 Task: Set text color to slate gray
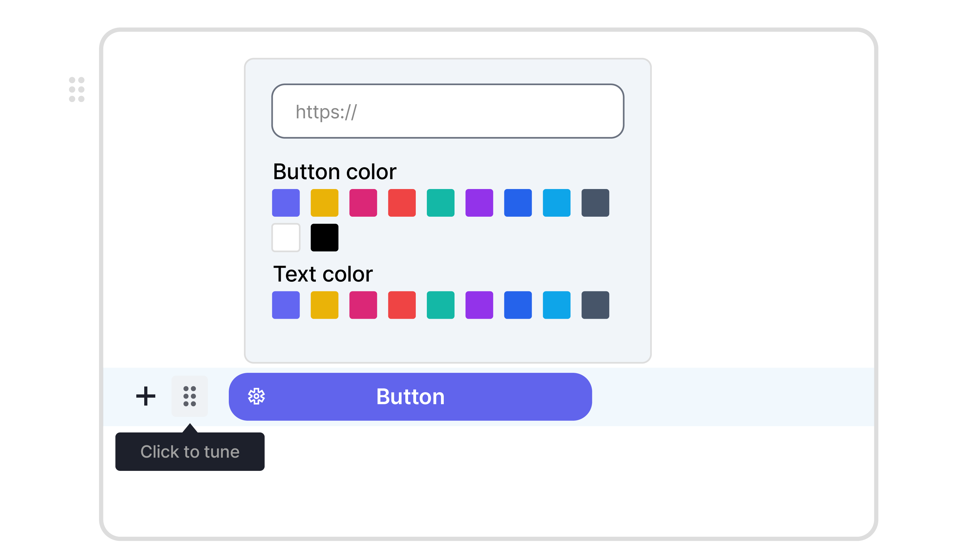click(x=595, y=305)
